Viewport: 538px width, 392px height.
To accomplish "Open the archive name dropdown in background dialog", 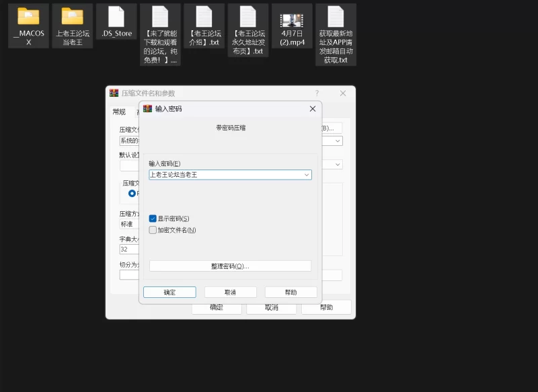I will coord(338,141).
